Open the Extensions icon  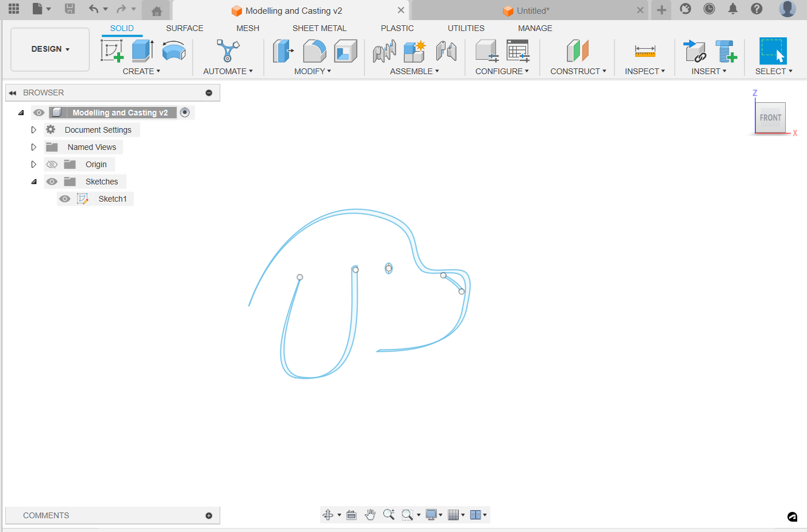[x=685, y=9]
